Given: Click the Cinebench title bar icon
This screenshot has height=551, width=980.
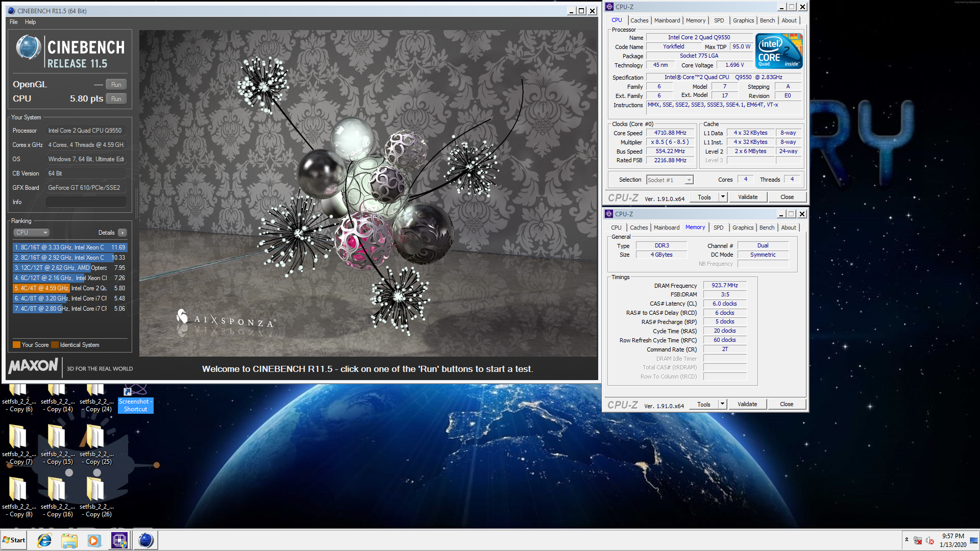Looking at the screenshot, I should click(x=11, y=11).
